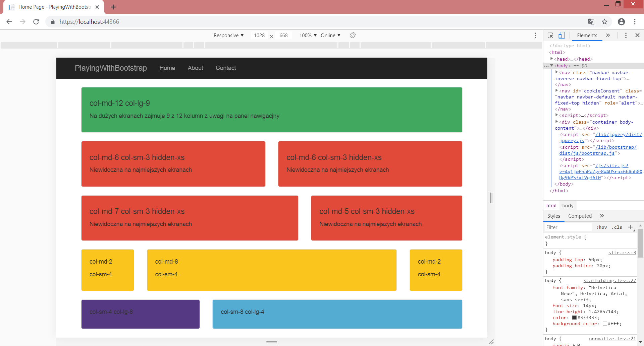Image resolution: width=644 pixels, height=346 pixels.
Task: Switch to the Elements tab
Action: 587,36
